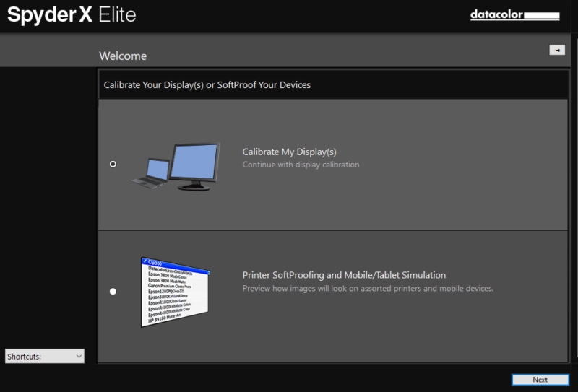Select the Printer SoftProofing radio button
The image size is (578, 392).
pyautogui.click(x=113, y=292)
